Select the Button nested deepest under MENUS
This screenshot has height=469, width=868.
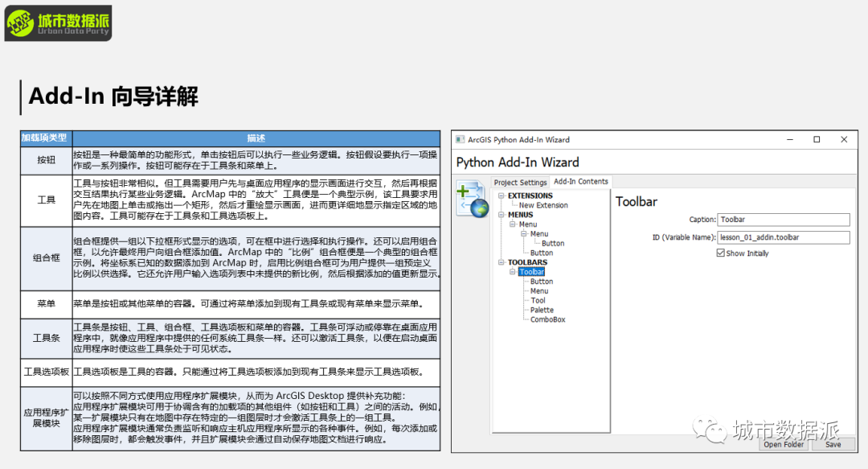pos(553,244)
